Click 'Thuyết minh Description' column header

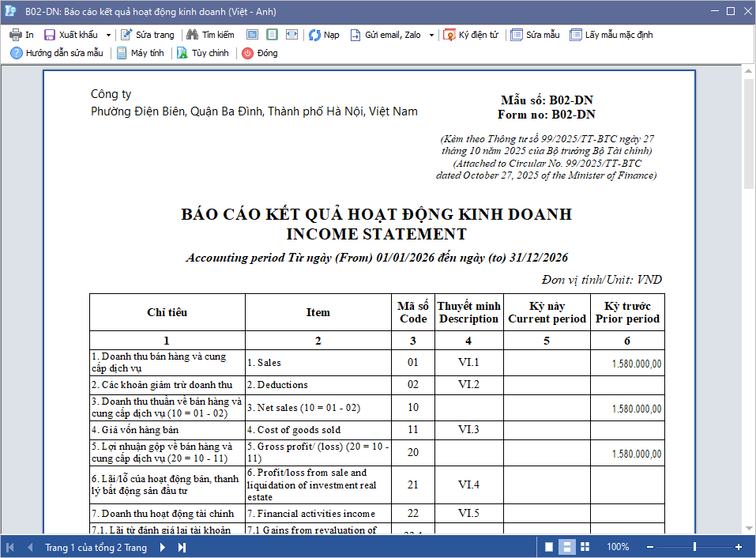tap(468, 312)
